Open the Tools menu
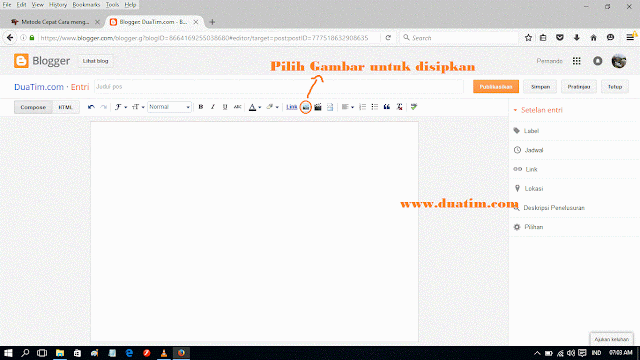 (112, 5)
